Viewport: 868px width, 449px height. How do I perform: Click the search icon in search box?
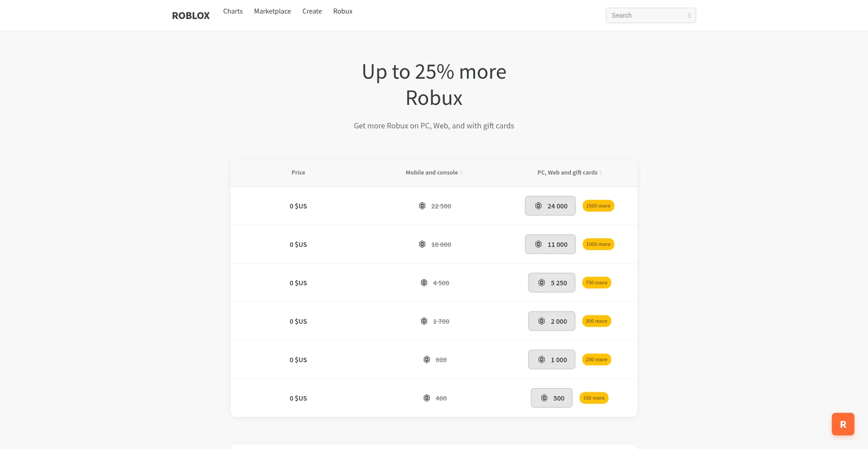click(x=689, y=15)
